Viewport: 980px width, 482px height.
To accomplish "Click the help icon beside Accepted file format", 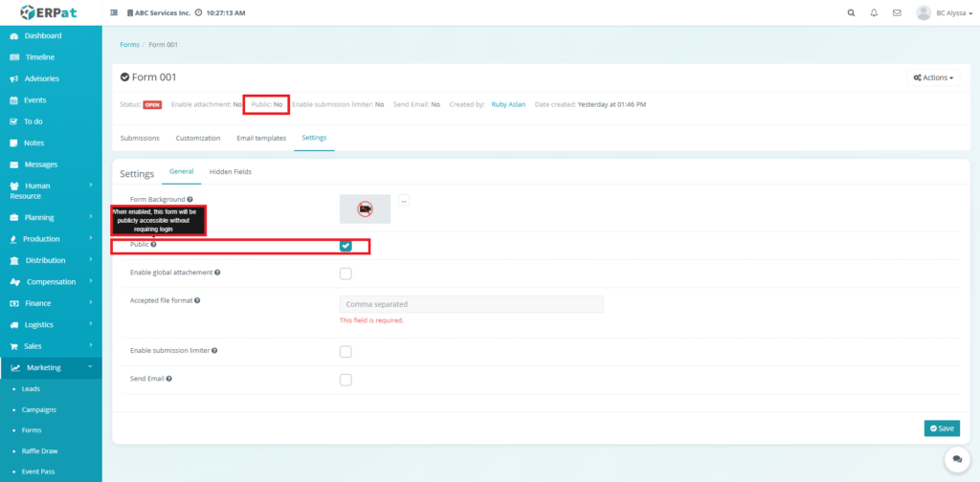I will pos(197,300).
